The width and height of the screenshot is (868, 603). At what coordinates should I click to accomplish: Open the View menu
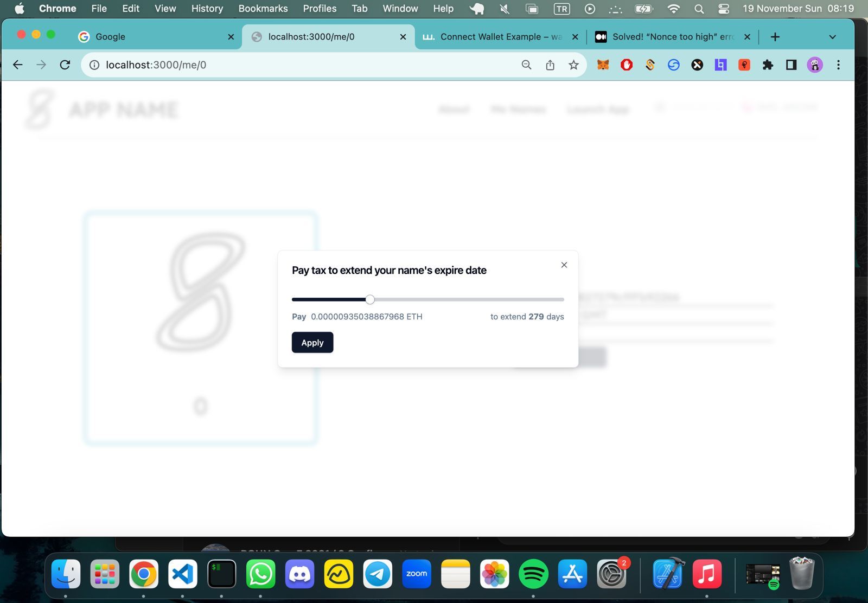165,8
